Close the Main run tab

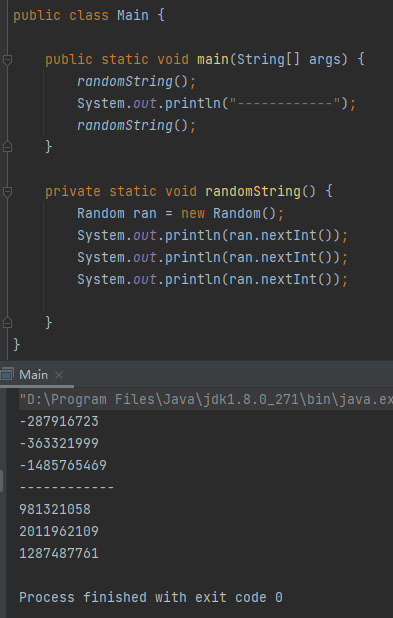tap(59, 375)
